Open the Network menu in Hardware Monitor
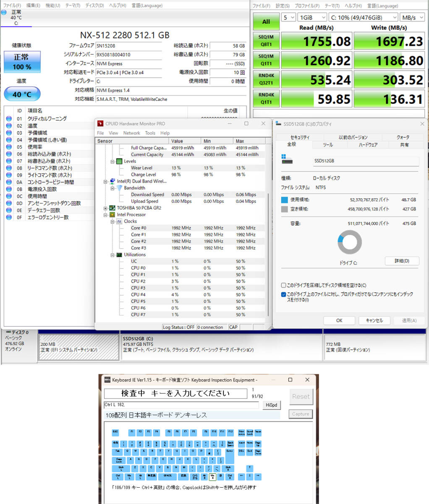429x504 pixels. [x=131, y=133]
